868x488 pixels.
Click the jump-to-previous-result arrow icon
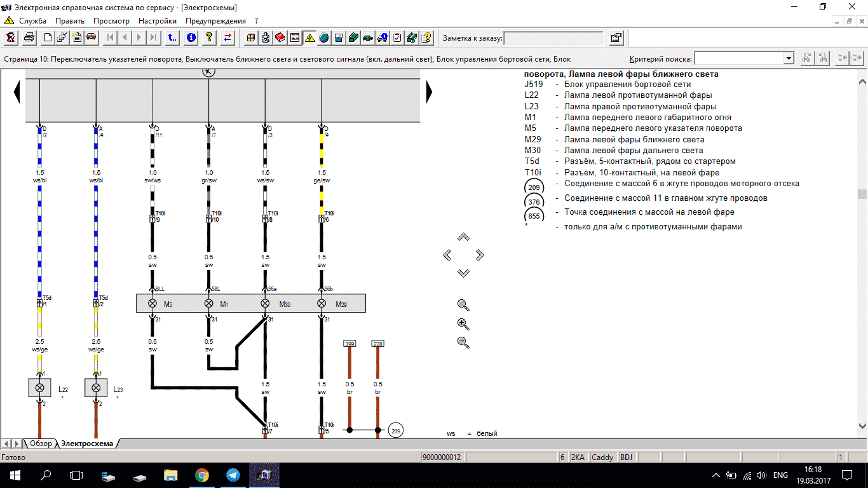pyautogui.click(x=843, y=58)
